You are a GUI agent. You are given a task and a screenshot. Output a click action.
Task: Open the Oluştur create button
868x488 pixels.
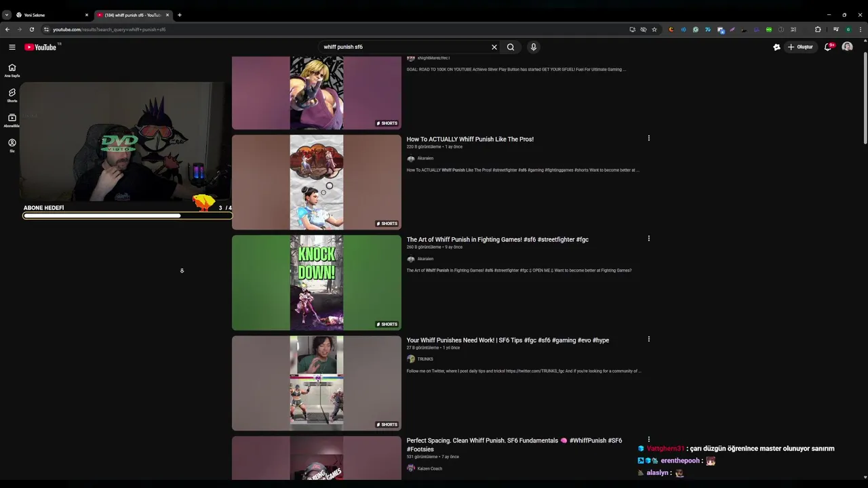click(x=800, y=47)
